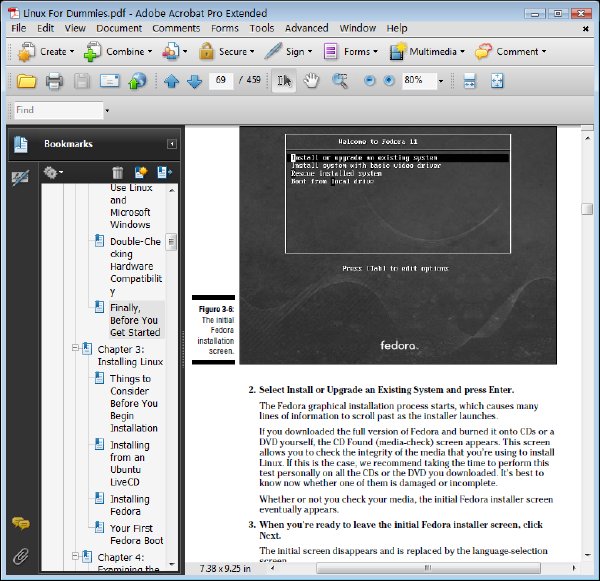Viewport: 600px width, 581px height.
Task: Open bookmark Installing from an Ubuntu LiveCD
Action: pyautogui.click(x=130, y=463)
